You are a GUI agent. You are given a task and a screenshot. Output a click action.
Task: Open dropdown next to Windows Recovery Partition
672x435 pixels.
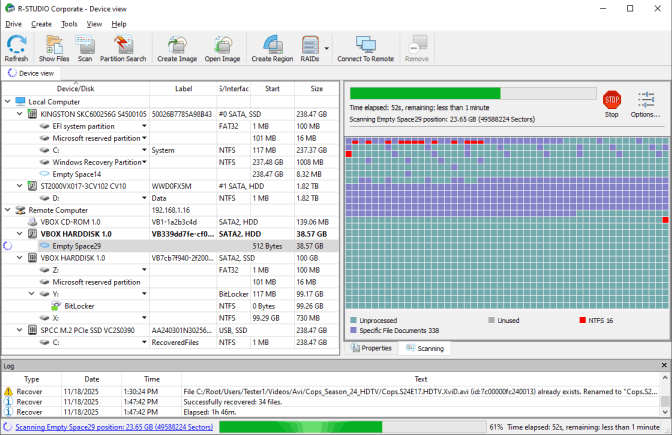(145, 162)
